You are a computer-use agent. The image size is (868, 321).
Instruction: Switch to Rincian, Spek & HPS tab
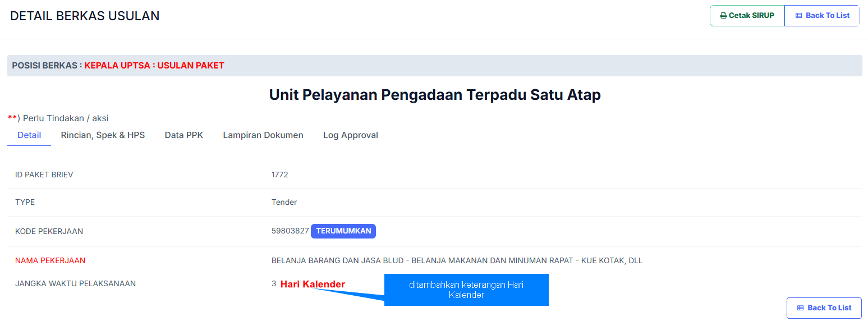pos(103,135)
